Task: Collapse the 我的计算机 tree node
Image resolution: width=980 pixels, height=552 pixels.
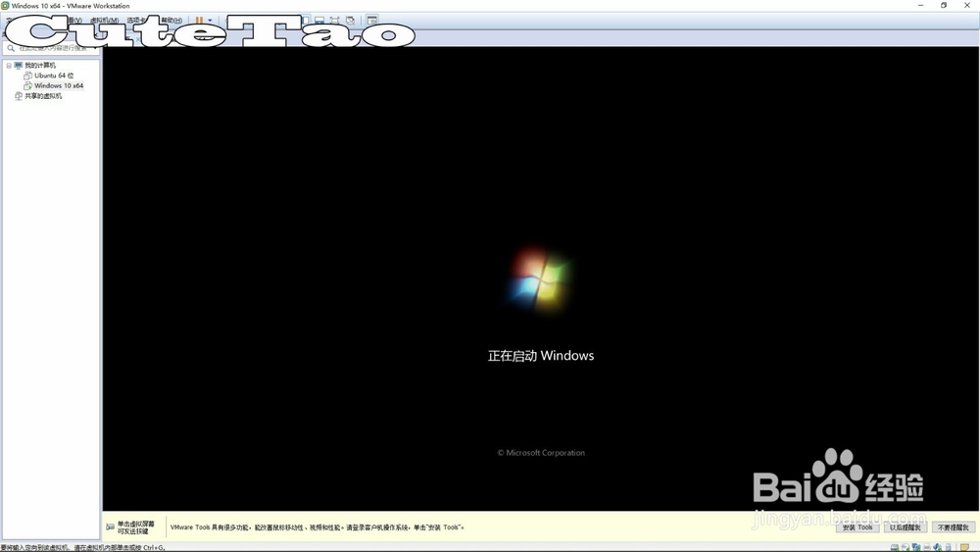Action: click(x=9, y=65)
